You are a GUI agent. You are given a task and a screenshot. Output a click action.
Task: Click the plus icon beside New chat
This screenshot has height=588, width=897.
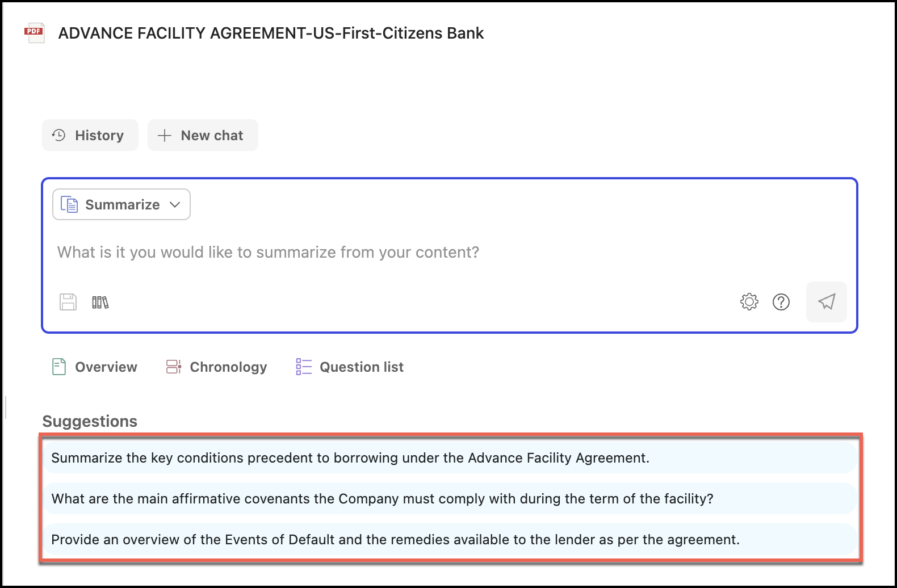(164, 135)
